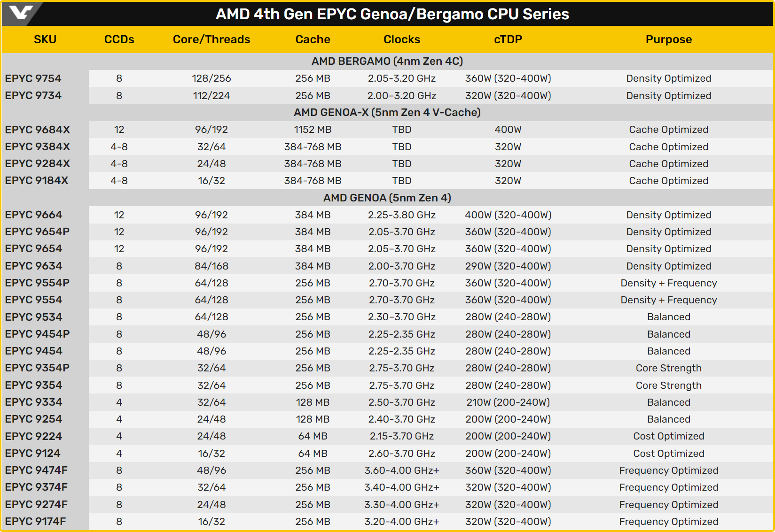Select the 2.15-3.70 GHz clock value
This screenshot has height=532, width=775.
coord(402,436)
